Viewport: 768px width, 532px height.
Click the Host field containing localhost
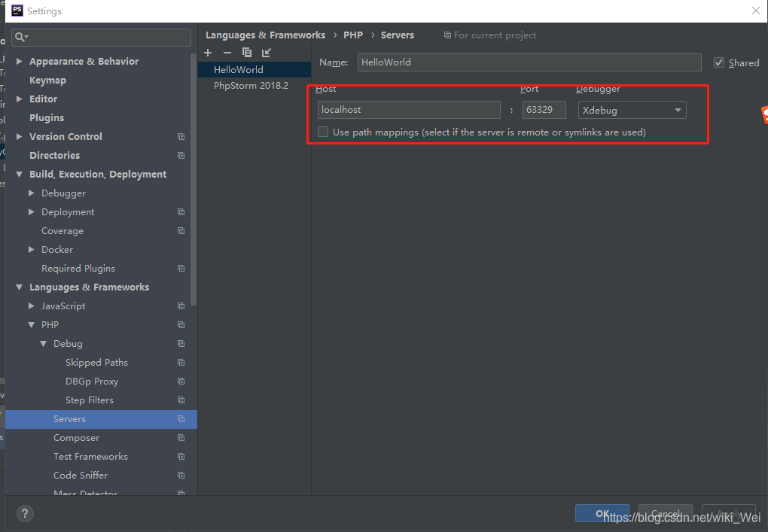coord(409,110)
